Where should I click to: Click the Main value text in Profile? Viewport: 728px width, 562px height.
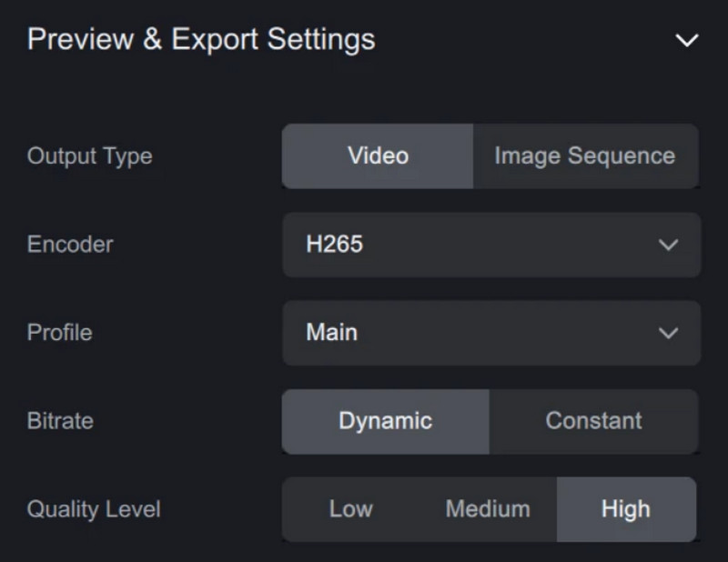331,333
